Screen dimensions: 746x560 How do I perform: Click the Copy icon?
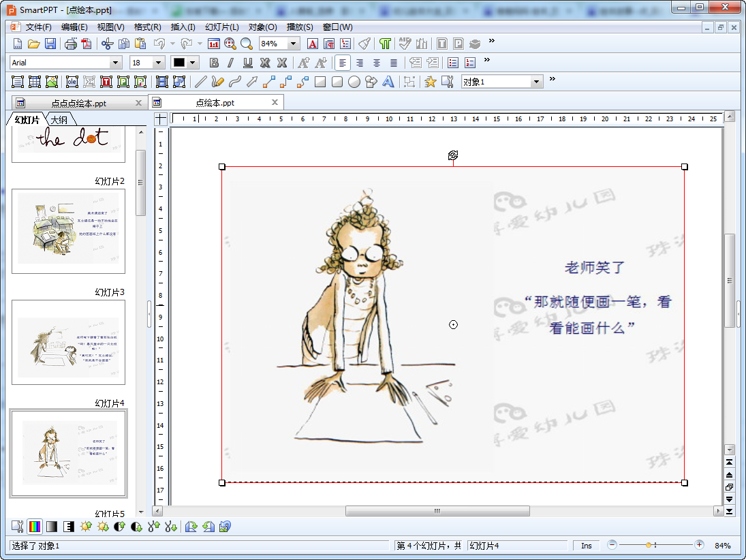click(x=124, y=44)
